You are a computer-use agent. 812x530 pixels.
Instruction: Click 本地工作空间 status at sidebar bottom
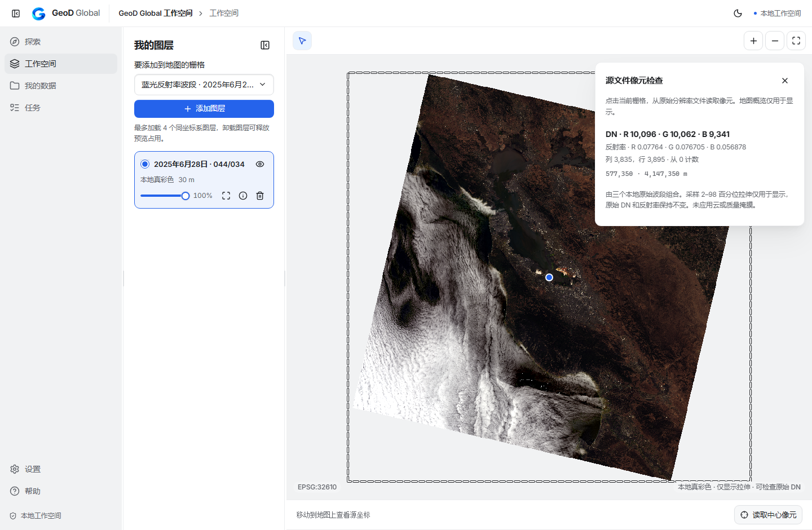coord(36,516)
